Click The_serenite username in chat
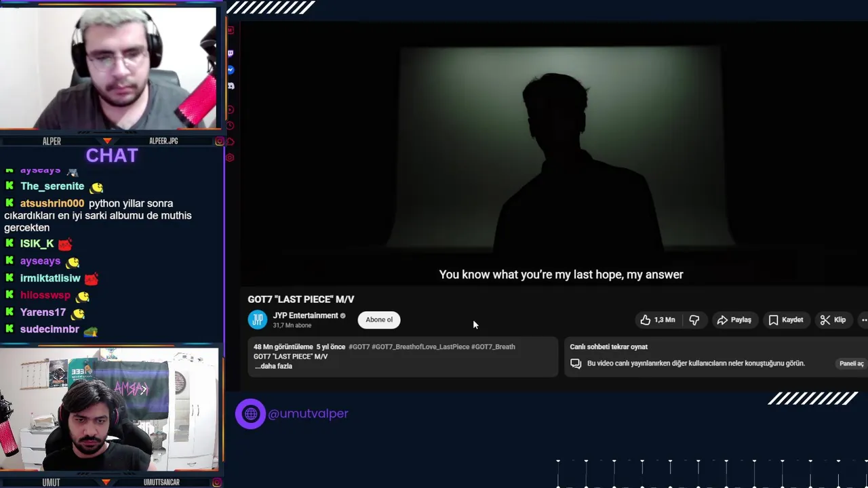The height and width of the screenshot is (488, 868). (x=52, y=186)
